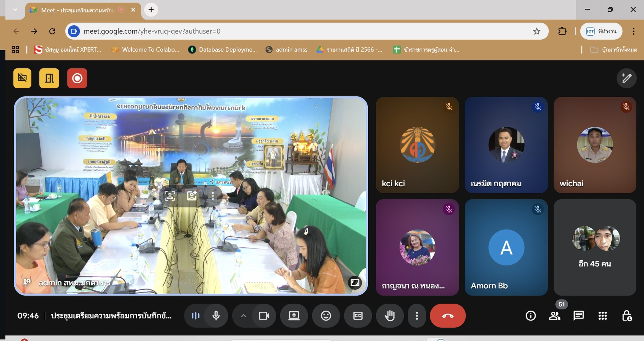Open host controls lock icon
This screenshot has width=644, height=341.
click(x=626, y=316)
